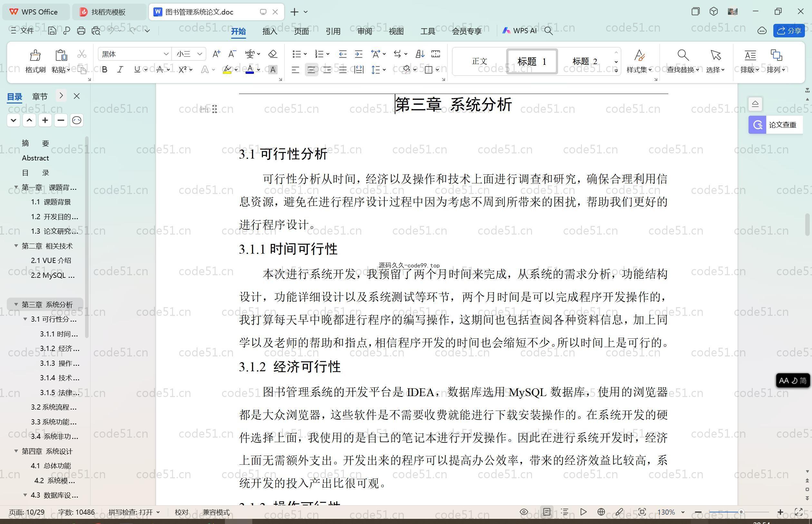Open the 视图 (View) ribbon tab
The width and height of the screenshot is (812, 524).
tap(396, 31)
